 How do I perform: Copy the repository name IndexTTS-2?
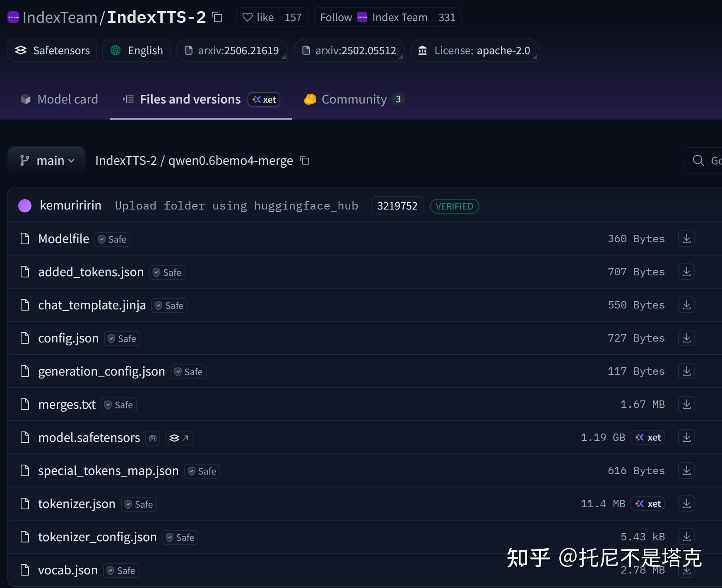click(x=217, y=17)
